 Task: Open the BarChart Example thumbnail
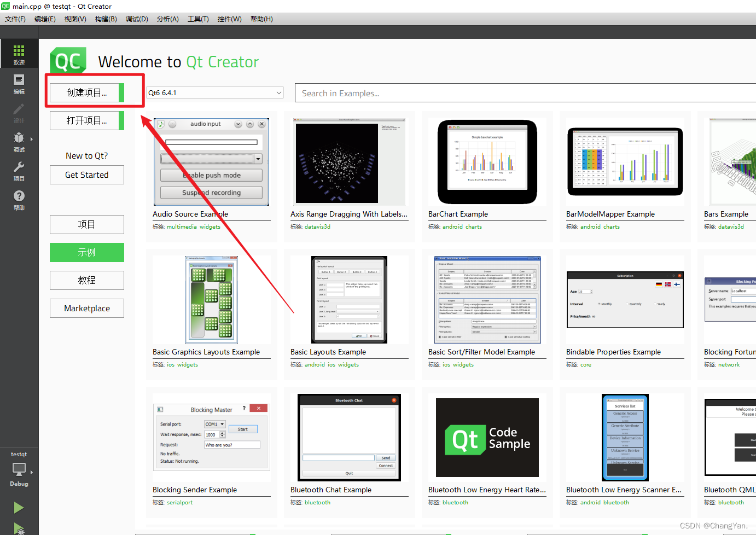point(487,162)
